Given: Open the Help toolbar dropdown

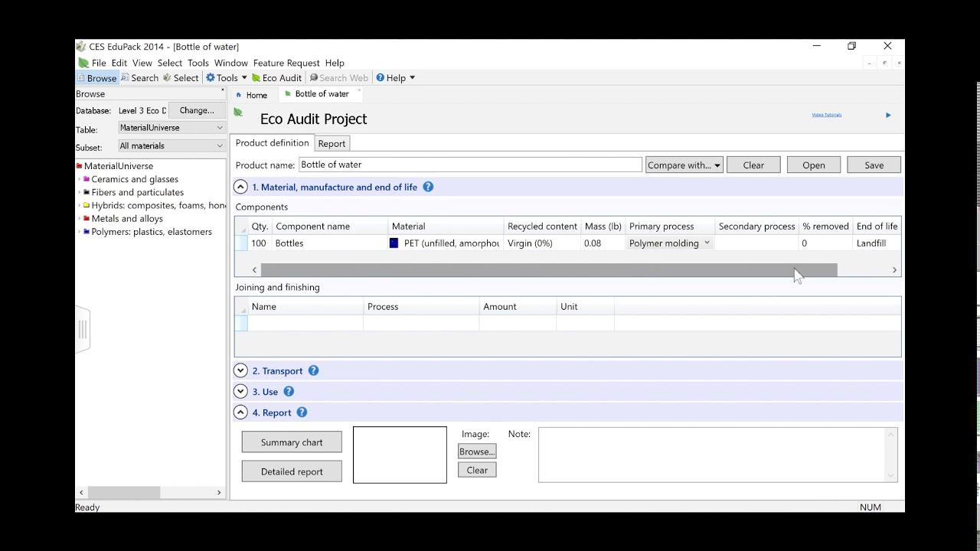Looking at the screenshot, I should 396,78.
